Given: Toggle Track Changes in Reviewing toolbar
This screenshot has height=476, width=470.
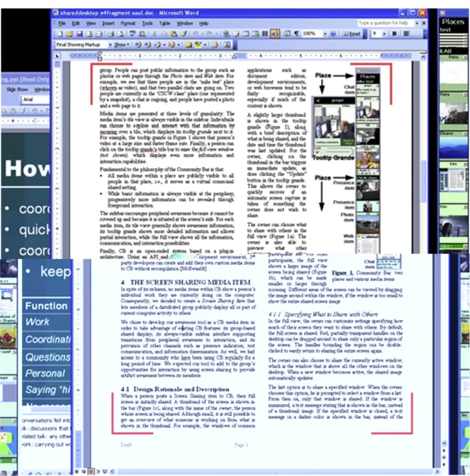Looking at the screenshot, I should click(x=215, y=45).
